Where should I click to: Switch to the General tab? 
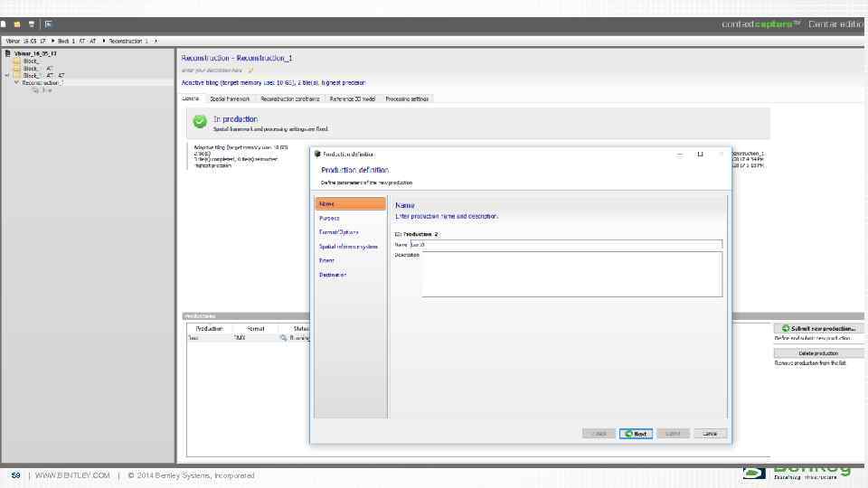191,99
